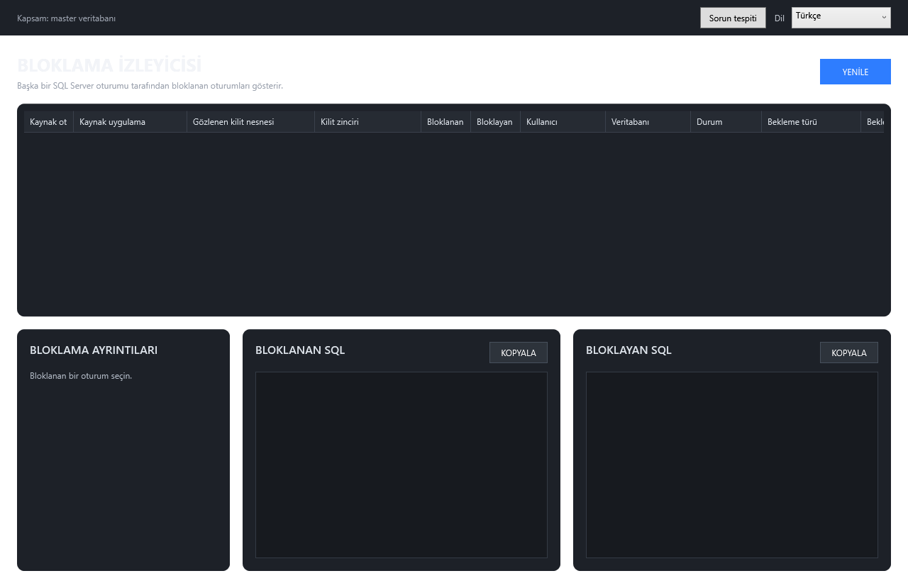Click the blue YENİLE refresh button
The image size is (908, 588).
pos(855,72)
